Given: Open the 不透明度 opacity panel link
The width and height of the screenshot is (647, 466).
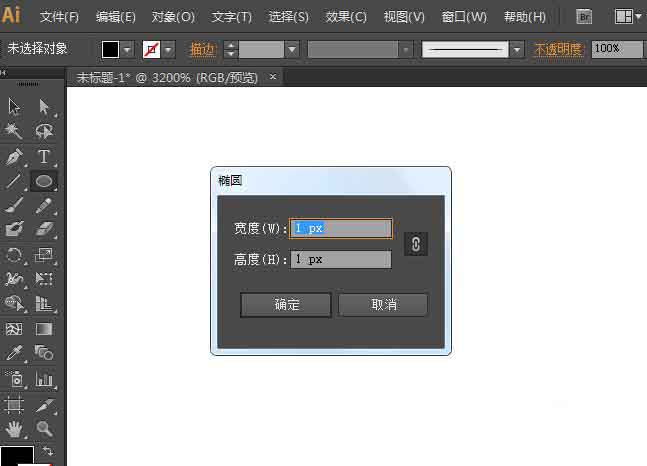Looking at the screenshot, I should point(558,50).
